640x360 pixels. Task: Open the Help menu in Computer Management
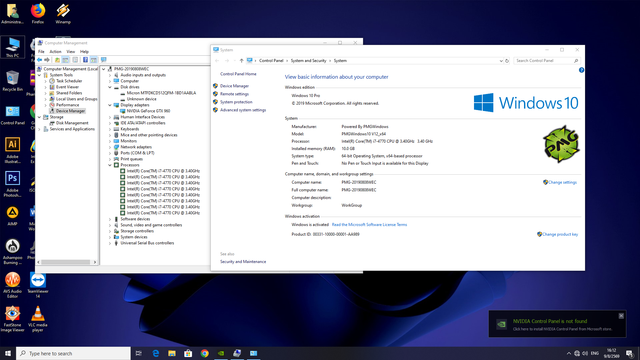click(x=84, y=52)
